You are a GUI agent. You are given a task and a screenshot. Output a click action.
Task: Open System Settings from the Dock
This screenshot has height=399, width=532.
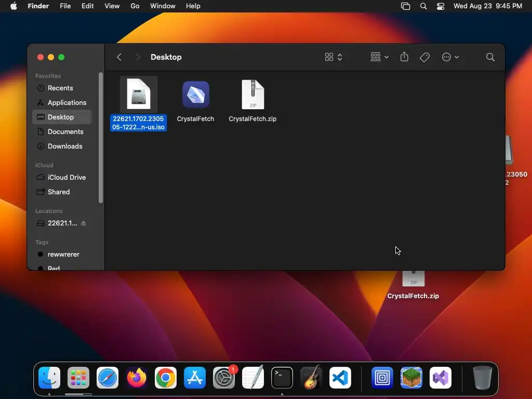coord(224,377)
